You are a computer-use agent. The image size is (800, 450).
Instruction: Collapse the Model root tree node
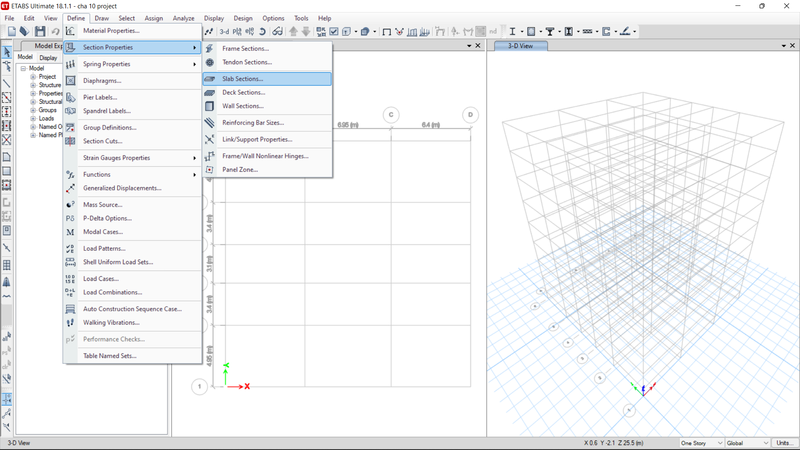[23, 68]
